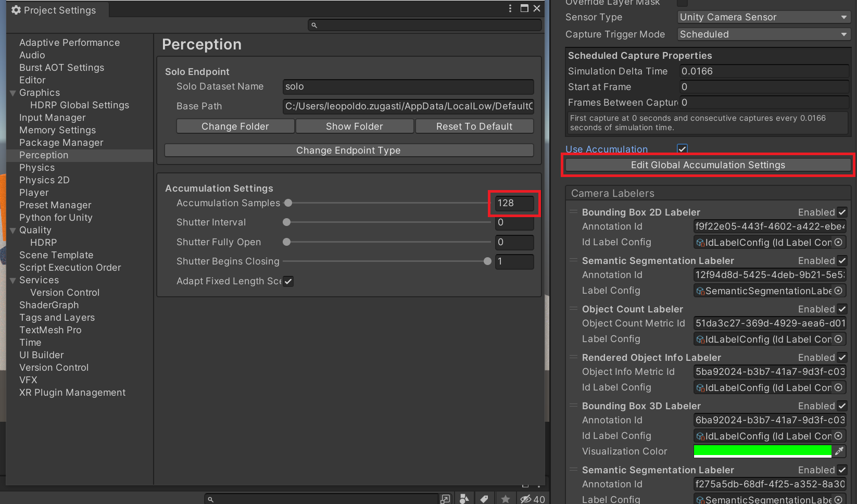Viewport: 857px width, 504px height.
Task: Select Physics 2D in settings list
Action: coord(44,180)
